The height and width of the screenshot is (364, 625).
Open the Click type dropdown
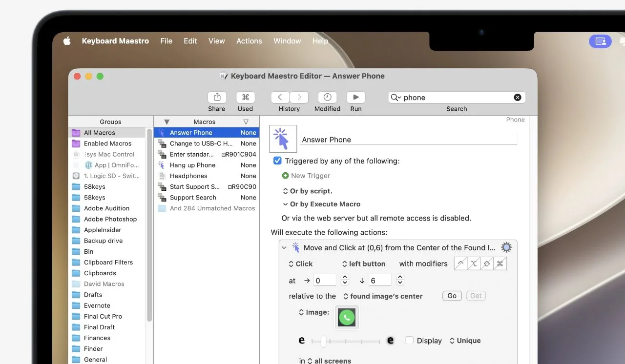[x=300, y=264]
